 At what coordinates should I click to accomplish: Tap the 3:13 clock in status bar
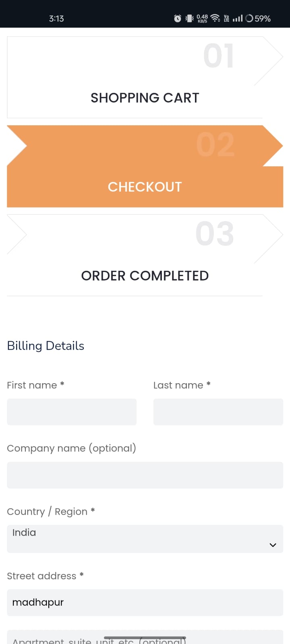point(56,19)
